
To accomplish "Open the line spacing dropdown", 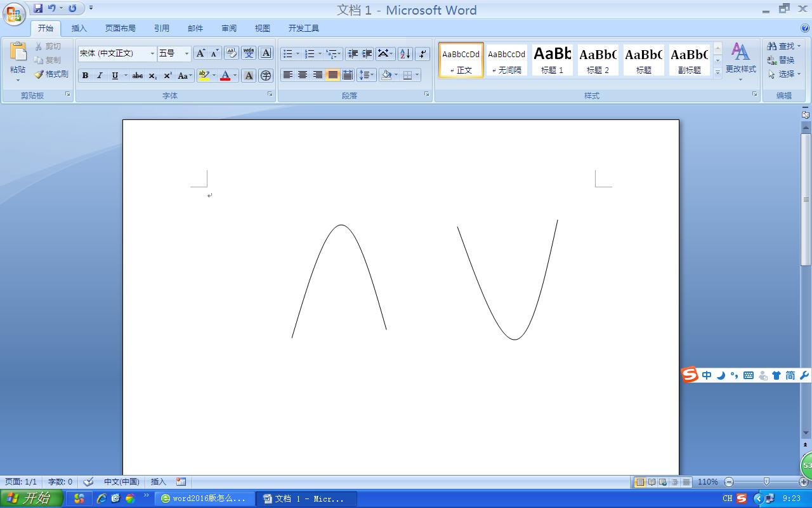I will [367, 75].
